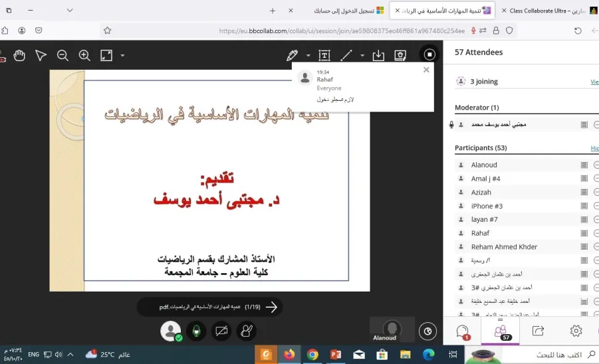Reload the browser page

[578, 31]
